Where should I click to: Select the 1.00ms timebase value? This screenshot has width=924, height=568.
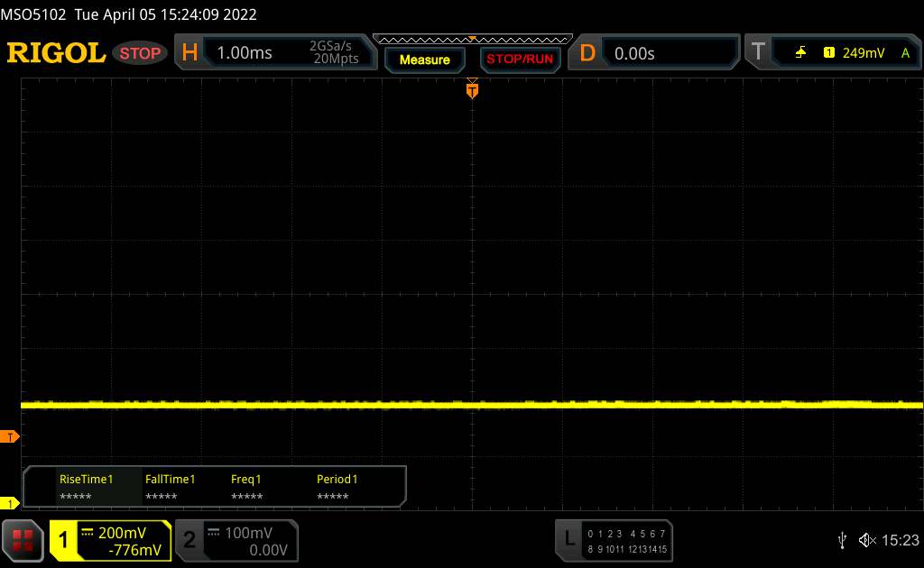click(x=245, y=53)
